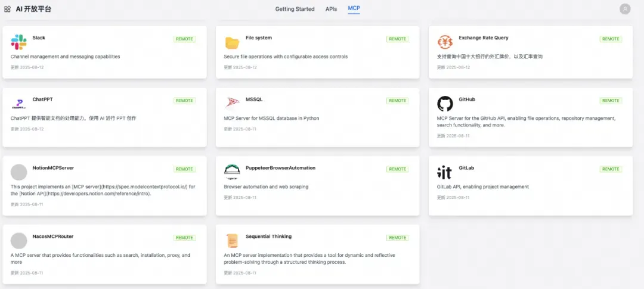Screen dimensions: 644x289
Task: Click the REMOTE tag on ChatPPT card
Action: point(184,101)
